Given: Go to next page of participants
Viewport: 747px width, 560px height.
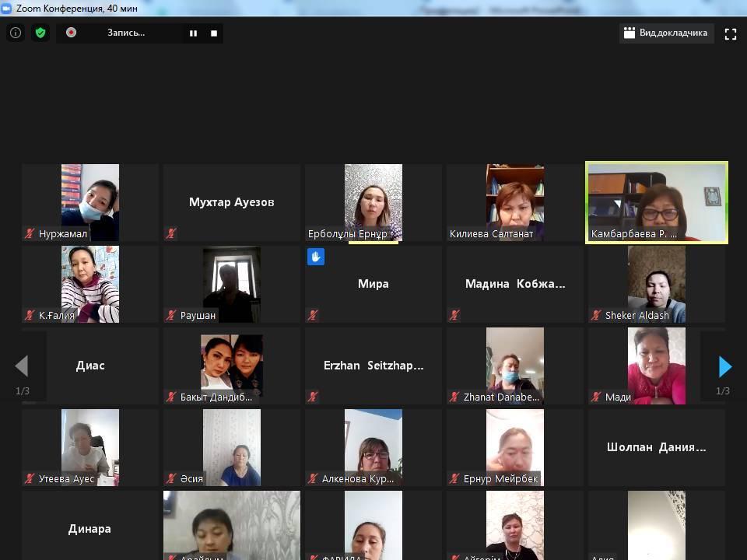Looking at the screenshot, I should click(x=724, y=366).
